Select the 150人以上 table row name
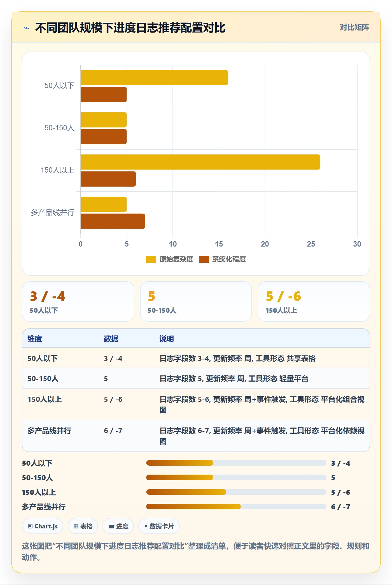392x585 pixels. (45, 399)
